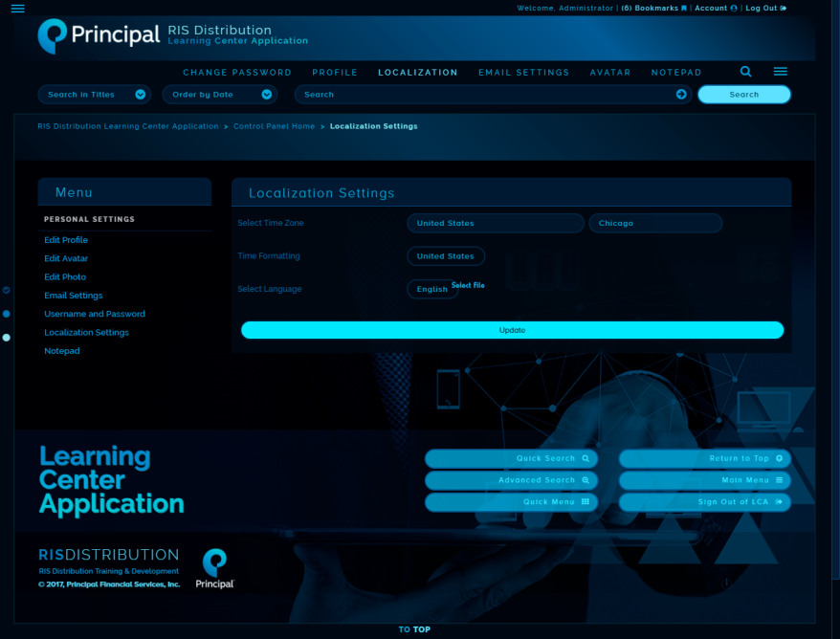Open the Chicago time zone city dropdown
840x639 pixels.
click(x=655, y=223)
